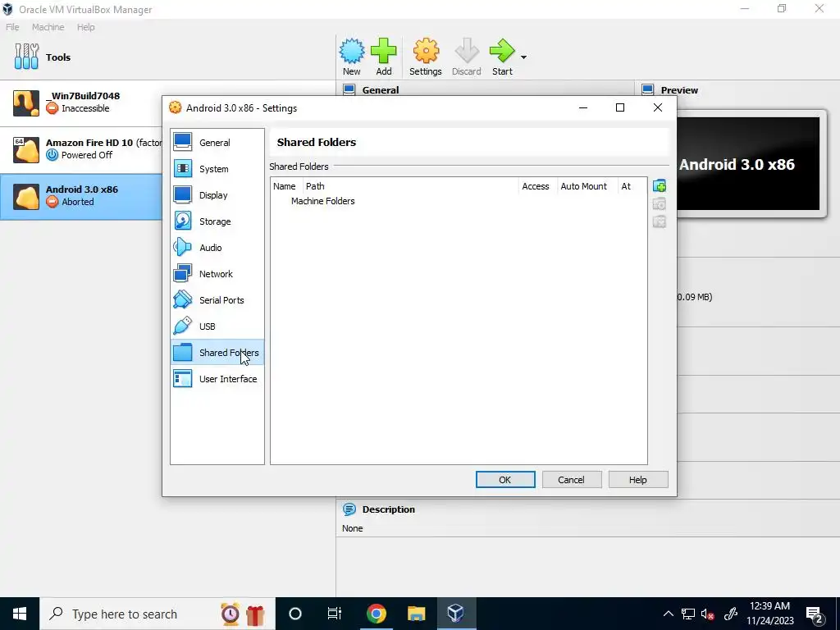840x630 pixels.
Task: Open Google Chrome from the taskbar
Action: pos(376,614)
